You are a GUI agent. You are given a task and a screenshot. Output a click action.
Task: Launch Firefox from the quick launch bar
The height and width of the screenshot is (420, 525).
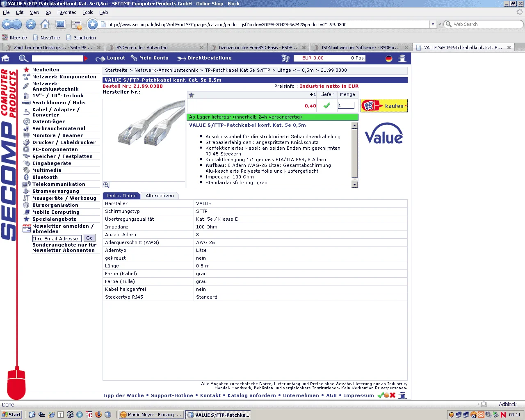98,415
